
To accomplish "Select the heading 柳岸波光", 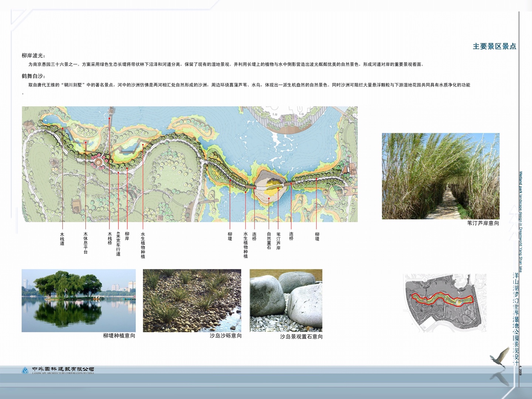I will pos(33,55).
